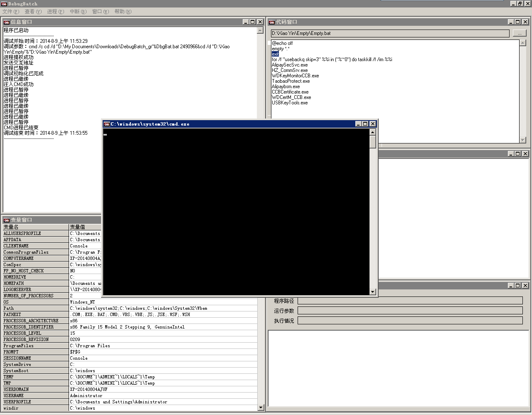Open the 文件(F) menu

(x=11, y=12)
